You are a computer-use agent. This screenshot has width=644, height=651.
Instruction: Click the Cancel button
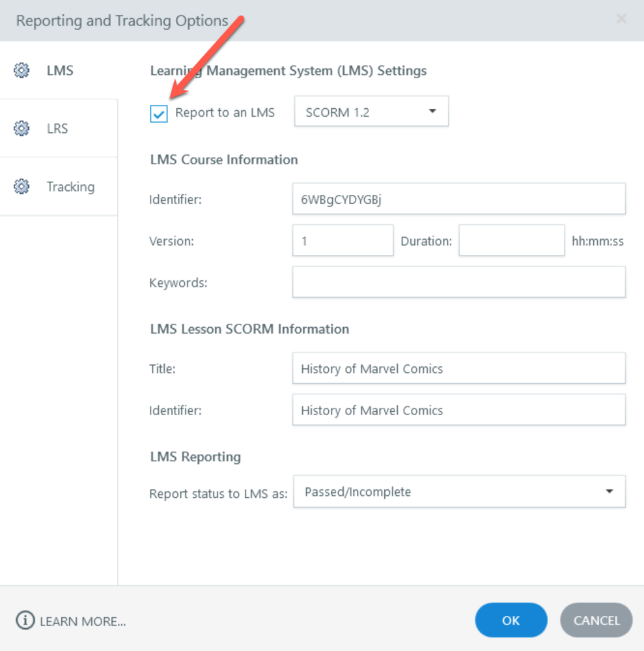point(596,620)
